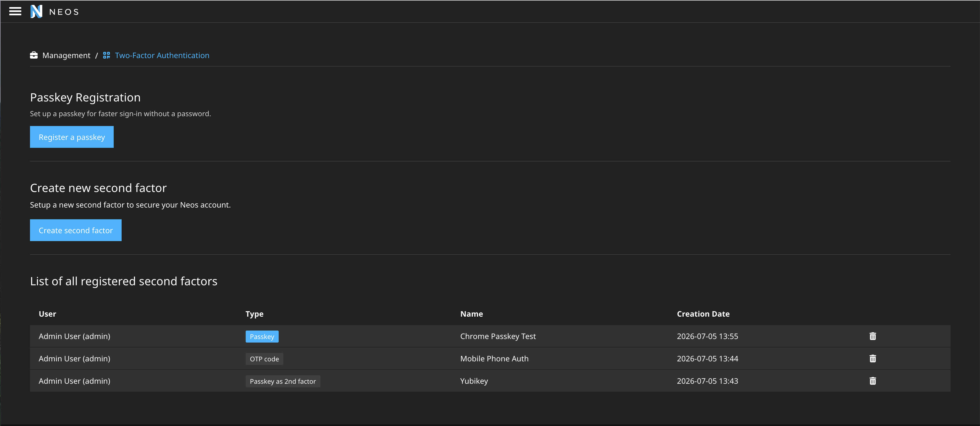Screen dimensions: 980x426
Task: Click the Management briefcase icon
Action: (34, 55)
